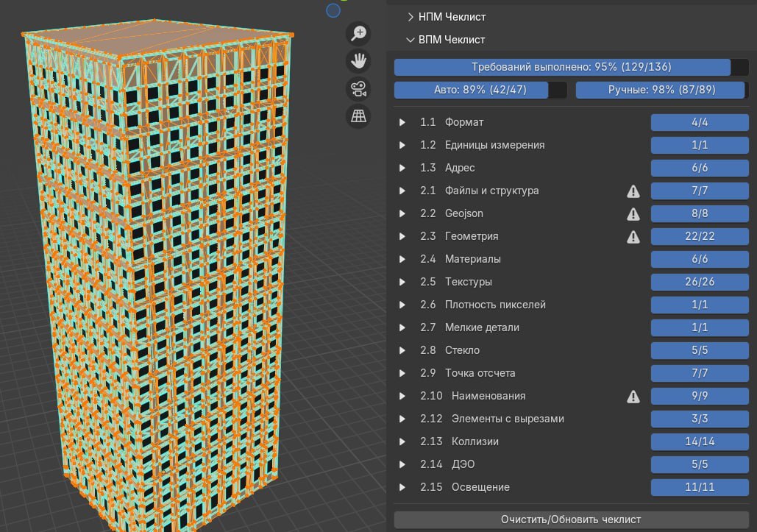
Task: Click the 3/3 counter for Элементы с вырезами
Action: (x=700, y=419)
